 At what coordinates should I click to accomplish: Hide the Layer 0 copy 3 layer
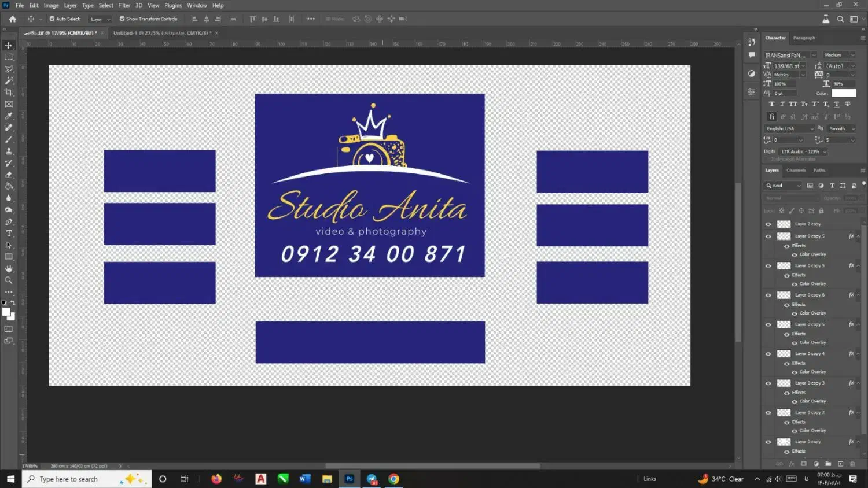[x=768, y=383]
